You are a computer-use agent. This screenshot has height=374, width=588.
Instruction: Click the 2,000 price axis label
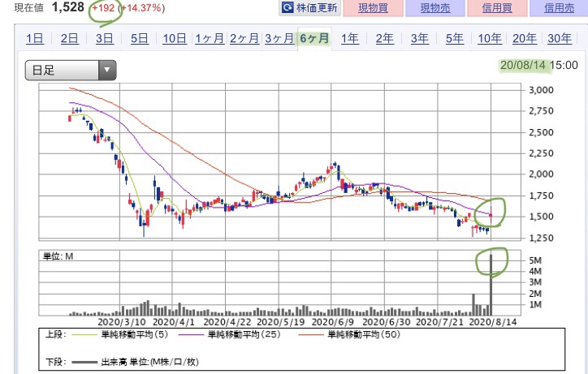coord(541,174)
